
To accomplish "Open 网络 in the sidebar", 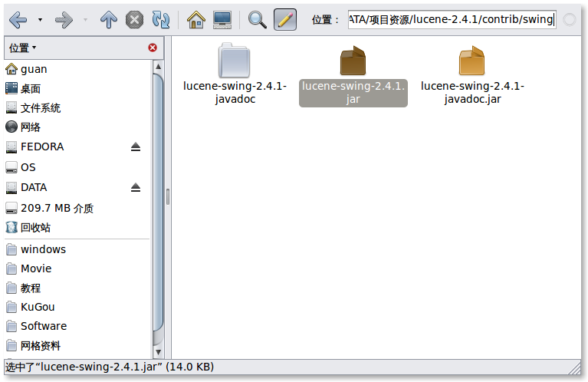I will [77, 127].
